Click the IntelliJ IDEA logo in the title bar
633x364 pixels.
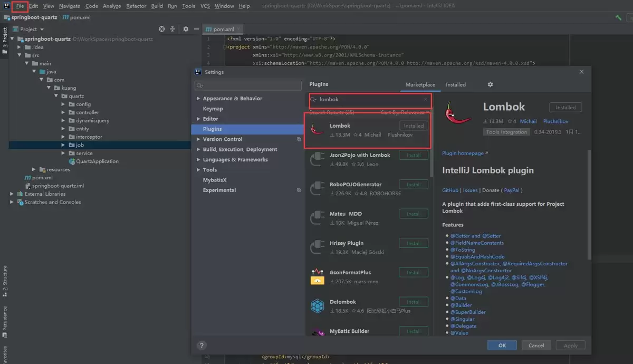coord(6,6)
